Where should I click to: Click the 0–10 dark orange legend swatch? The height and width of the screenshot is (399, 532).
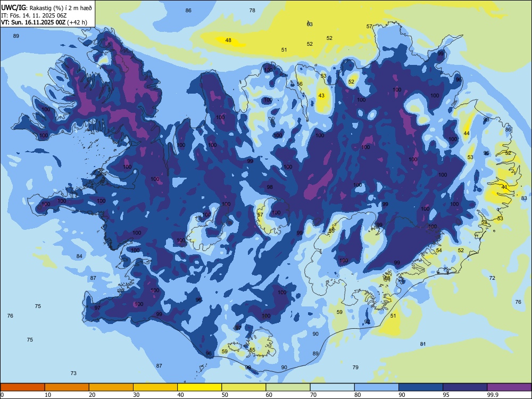[22, 387]
